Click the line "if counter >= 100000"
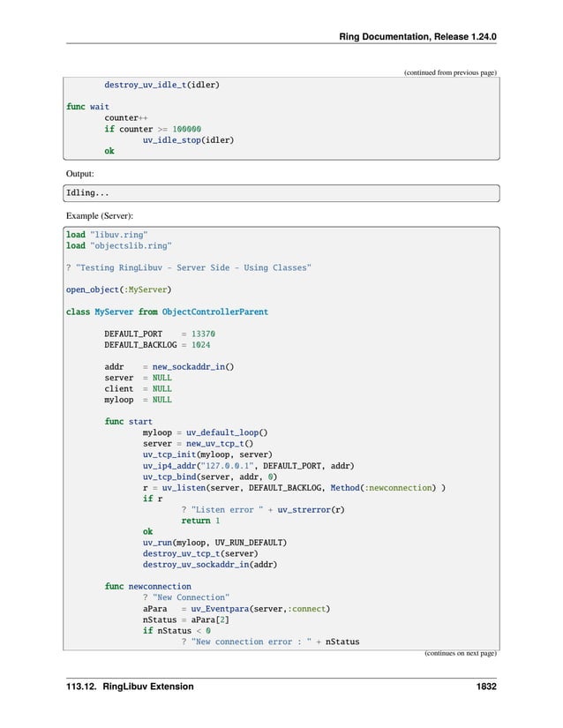The image size is (563, 728). pyautogui.click(x=153, y=129)
